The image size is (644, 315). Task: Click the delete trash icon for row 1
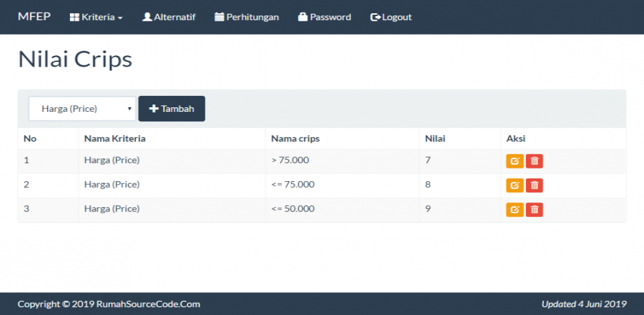click(x=534, y=161)
